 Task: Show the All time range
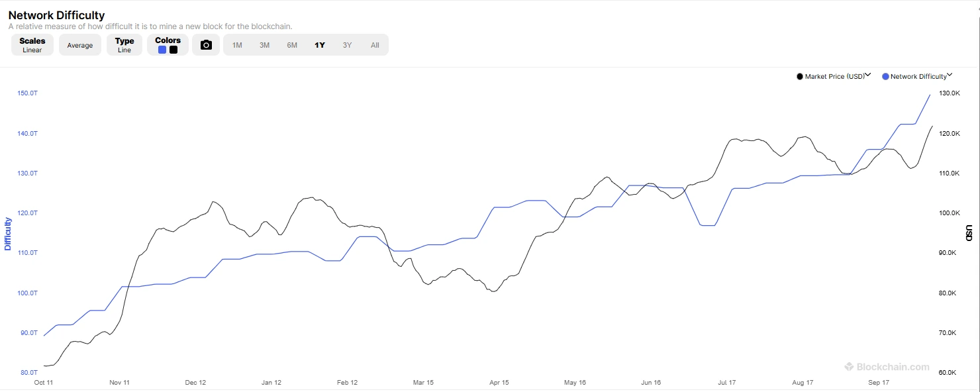point(375,45)
